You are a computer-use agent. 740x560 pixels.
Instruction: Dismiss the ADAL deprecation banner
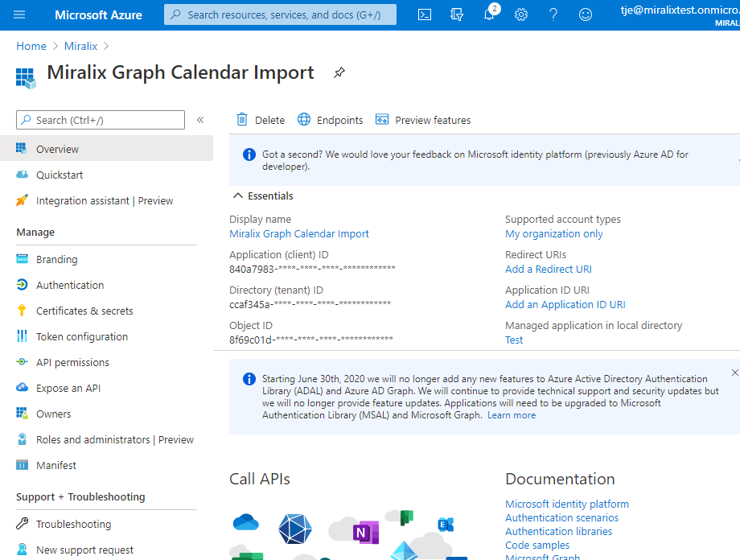point(734,373)
